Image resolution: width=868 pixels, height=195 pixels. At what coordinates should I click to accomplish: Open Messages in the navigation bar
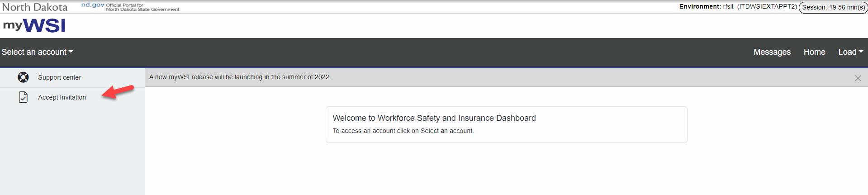pyautogui.click(x=772, y=52)
